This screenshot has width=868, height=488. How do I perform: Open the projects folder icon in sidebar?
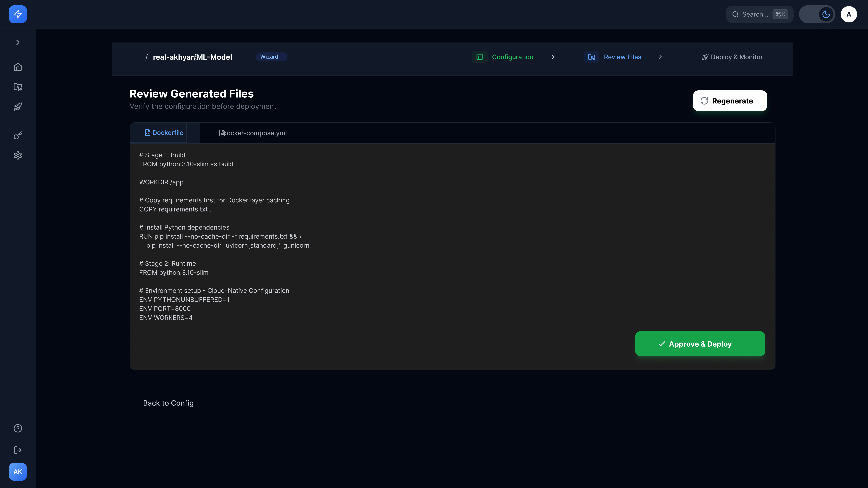tap(17, 87)
